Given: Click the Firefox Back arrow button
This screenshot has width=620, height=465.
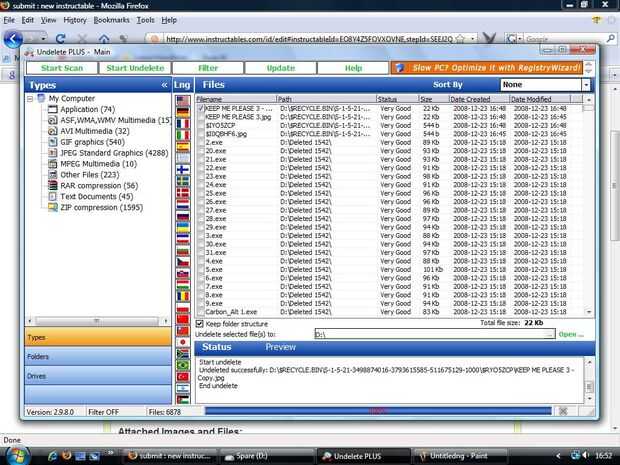Looking at the screenshot, I should pyautogui.click(x=13, y=39).
